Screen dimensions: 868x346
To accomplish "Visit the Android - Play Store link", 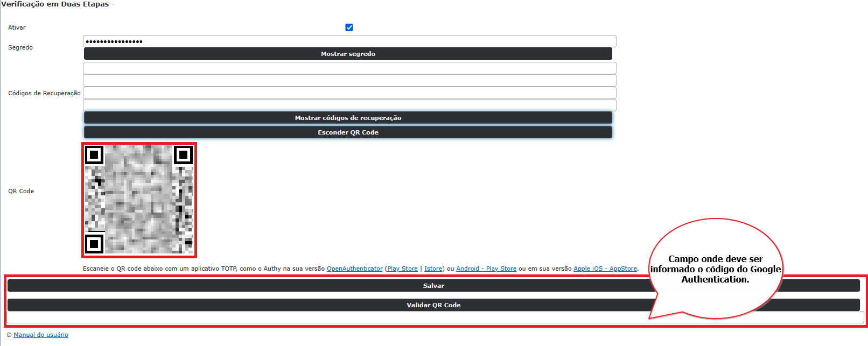I will pos(486,269).
